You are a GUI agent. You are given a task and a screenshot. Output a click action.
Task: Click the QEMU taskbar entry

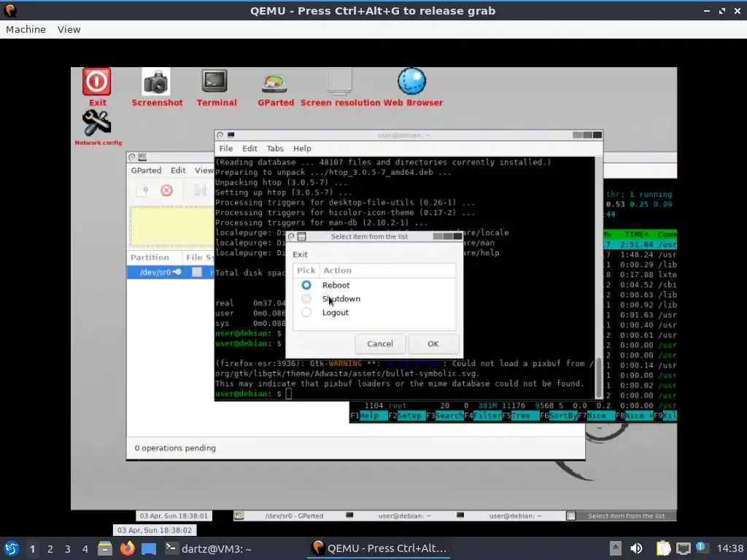tap(379, 548)
